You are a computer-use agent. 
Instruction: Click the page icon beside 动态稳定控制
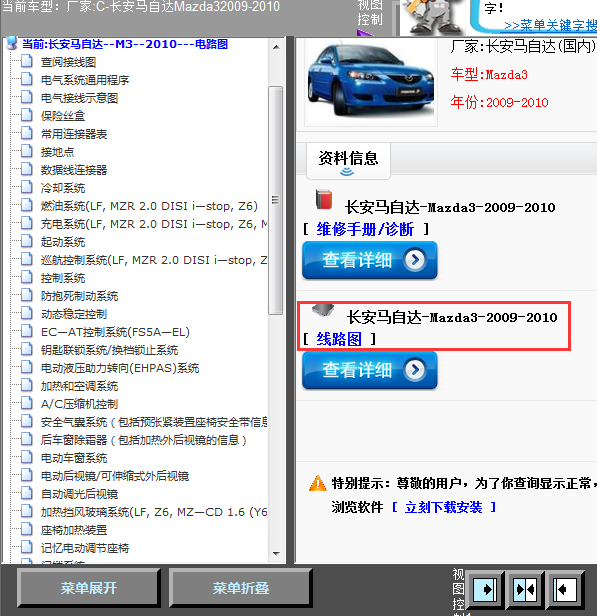27,314
